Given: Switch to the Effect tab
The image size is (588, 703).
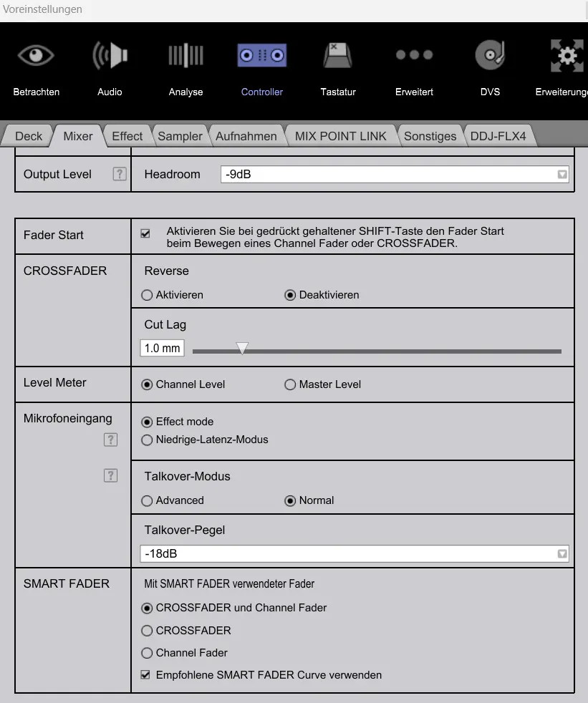Looking at the screenshot, I should pos(127,136).
